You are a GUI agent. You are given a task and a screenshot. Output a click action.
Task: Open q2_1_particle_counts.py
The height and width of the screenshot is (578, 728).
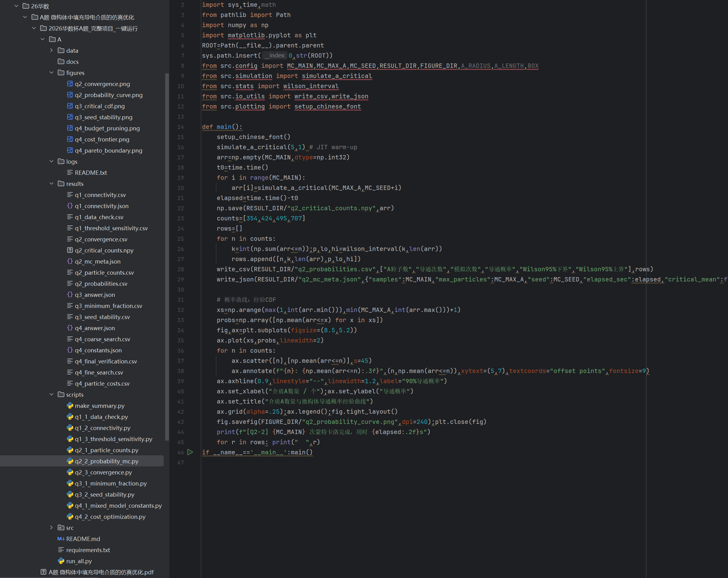(107, 450)
